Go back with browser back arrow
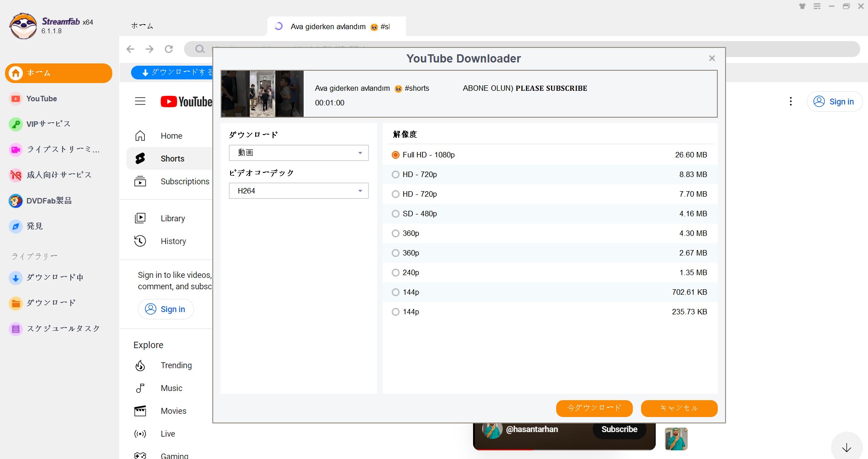 click(131, 49)
